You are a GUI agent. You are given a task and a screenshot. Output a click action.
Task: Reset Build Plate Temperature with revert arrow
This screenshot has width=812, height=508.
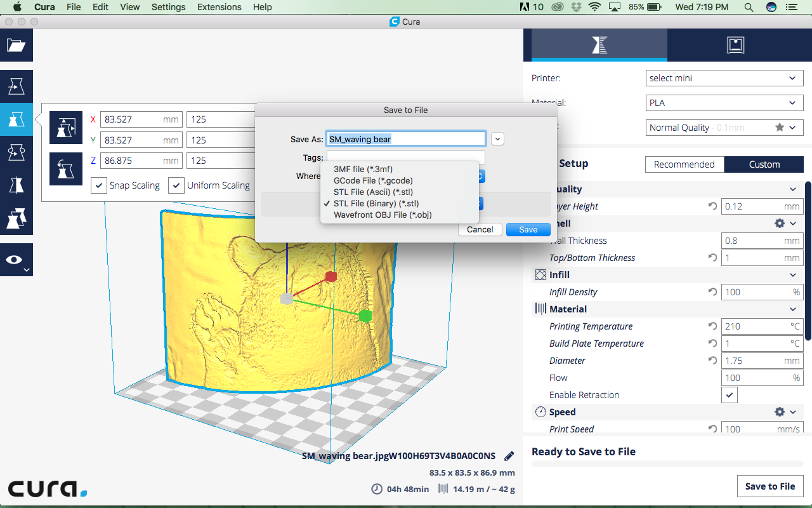712,344
